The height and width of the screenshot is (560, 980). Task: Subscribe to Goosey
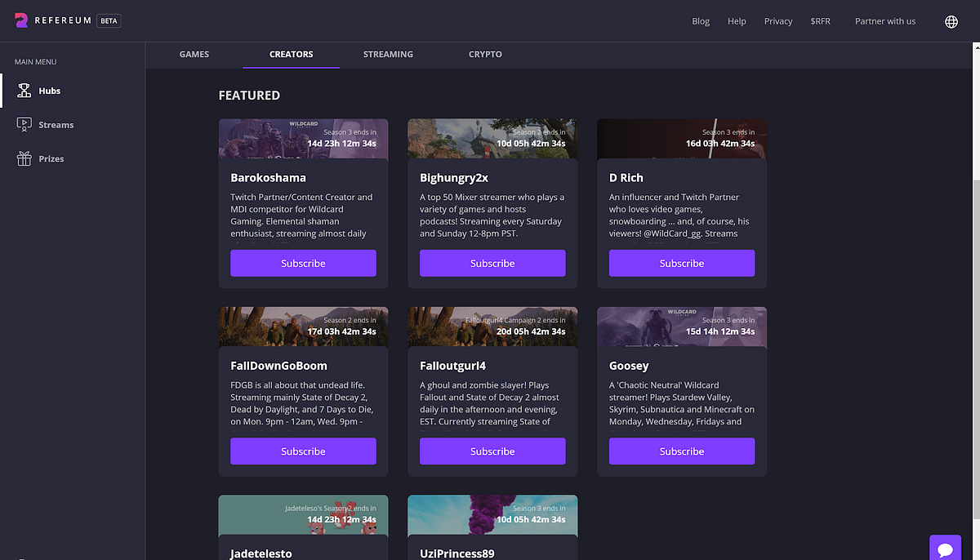[682, 451]
